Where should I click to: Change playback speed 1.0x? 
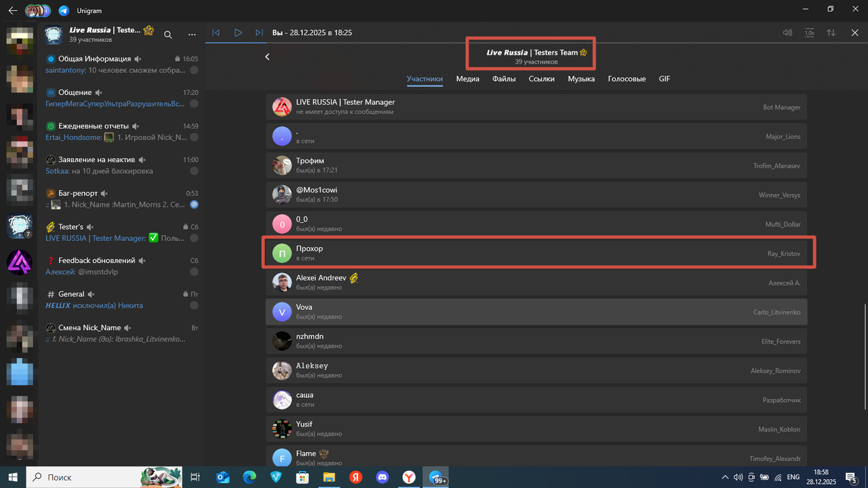point(809,33)
